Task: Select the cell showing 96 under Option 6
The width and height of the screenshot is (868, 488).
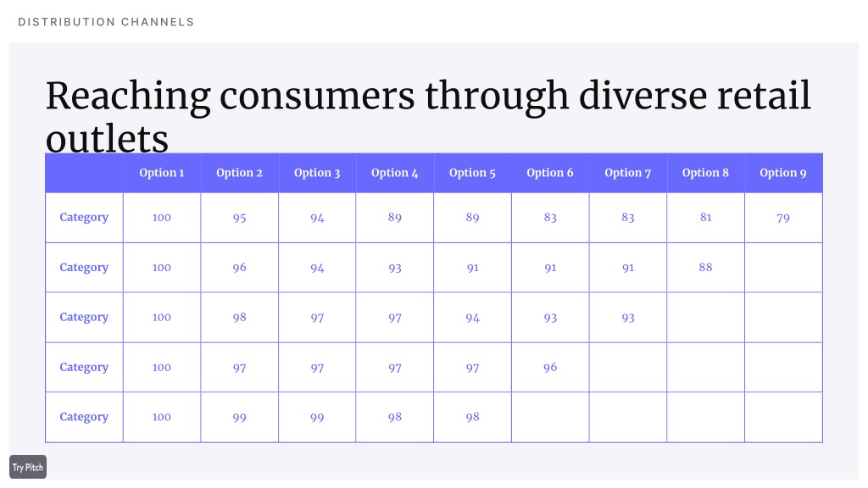Action: click(x=550, y=368)
